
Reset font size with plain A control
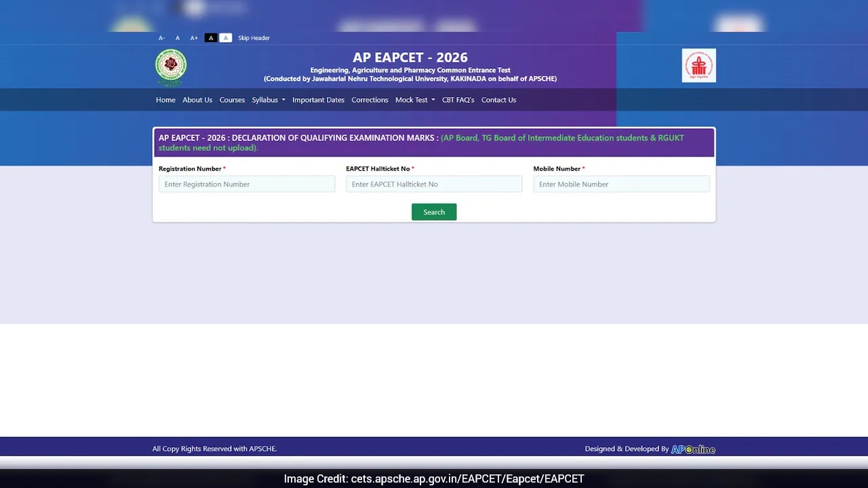[178, 38]
